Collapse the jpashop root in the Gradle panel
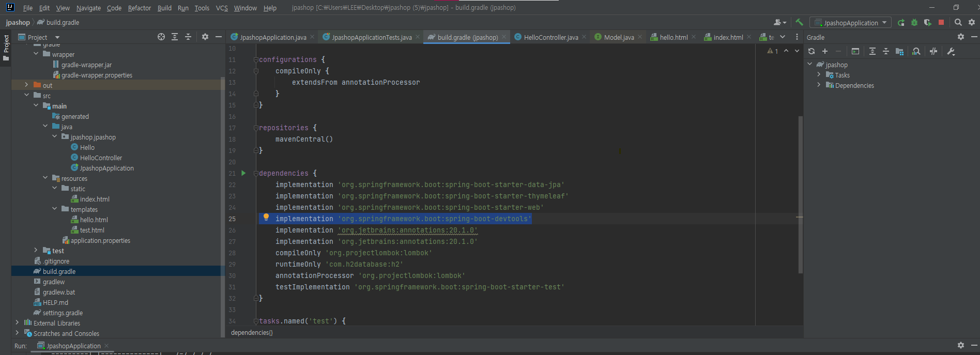 pos(809,64)
